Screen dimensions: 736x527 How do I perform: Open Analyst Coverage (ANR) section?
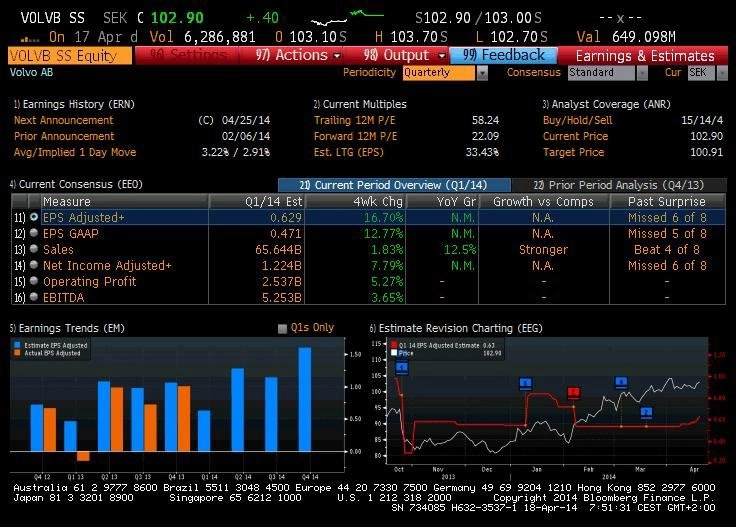pyautogui.click(x=606, y=104)
